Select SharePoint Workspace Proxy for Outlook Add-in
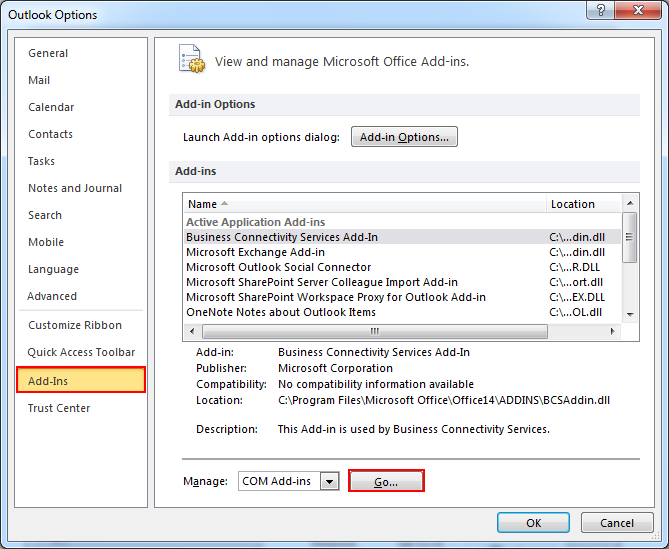The height and width of the screenshot is (549, 669). point(402,297)
